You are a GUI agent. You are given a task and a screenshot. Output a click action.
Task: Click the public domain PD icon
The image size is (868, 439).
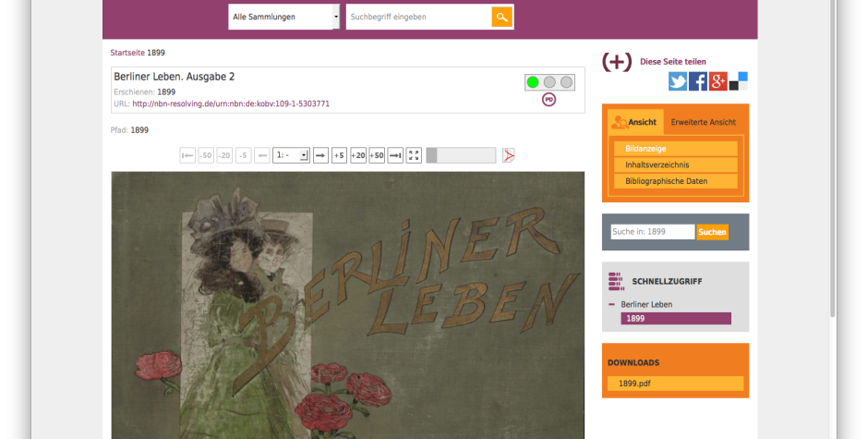(x=549, y=100)
